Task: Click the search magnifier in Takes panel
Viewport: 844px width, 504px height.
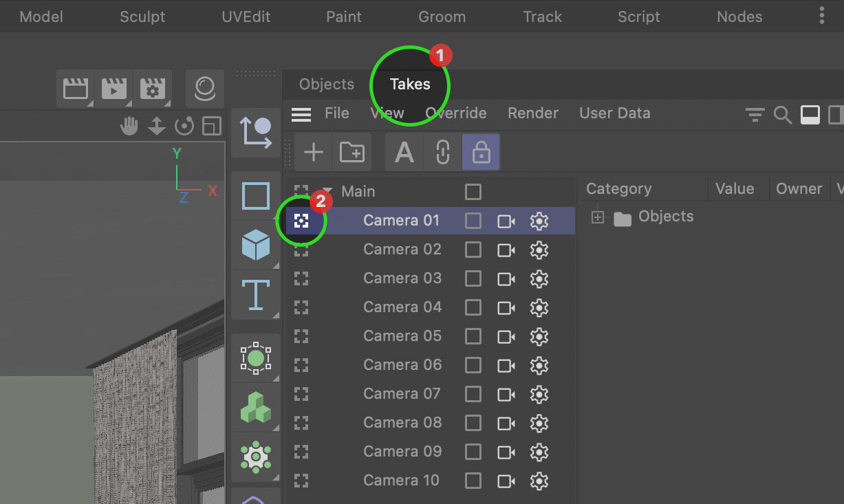Action: pyautogui.click(x=783, y=115)
